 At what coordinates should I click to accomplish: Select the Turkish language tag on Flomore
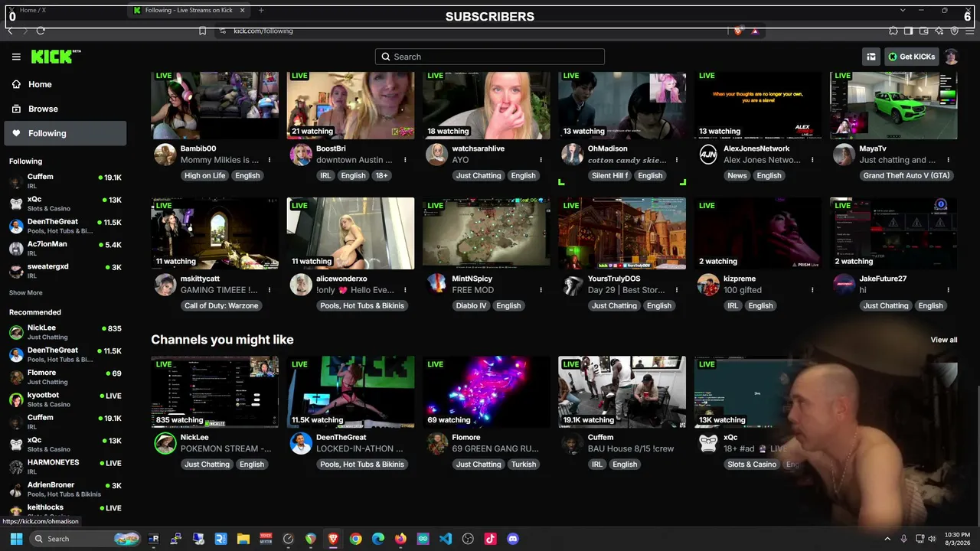pos(524,465)
